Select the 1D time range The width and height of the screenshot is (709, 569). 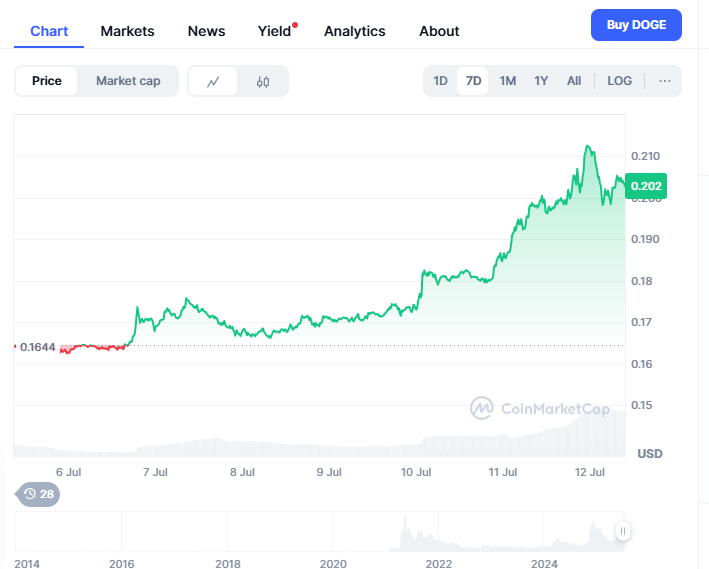coord(440,81)
